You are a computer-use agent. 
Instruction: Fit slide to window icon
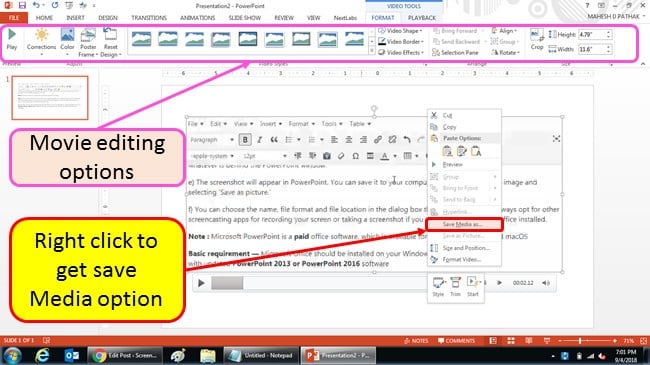point(643,341)
